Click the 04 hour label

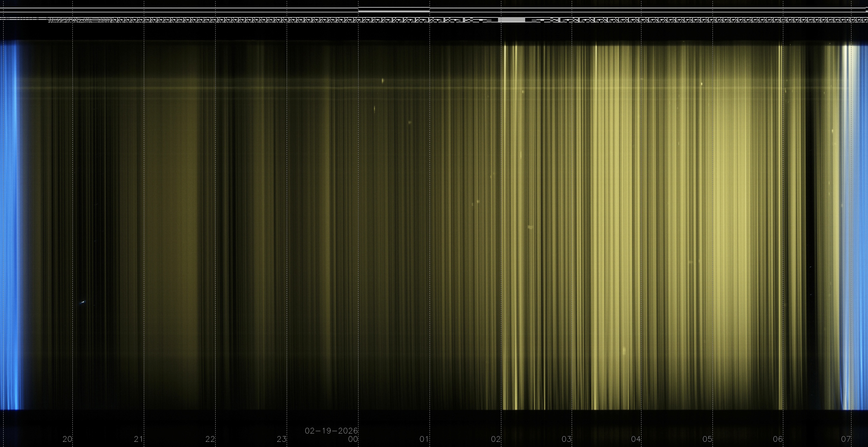[636, 439]
